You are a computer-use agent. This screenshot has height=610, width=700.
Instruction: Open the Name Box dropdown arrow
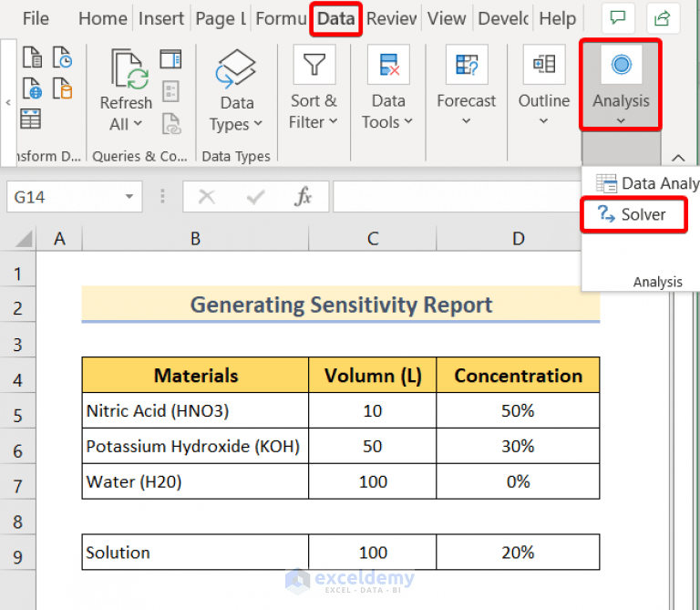click(129, 196)
